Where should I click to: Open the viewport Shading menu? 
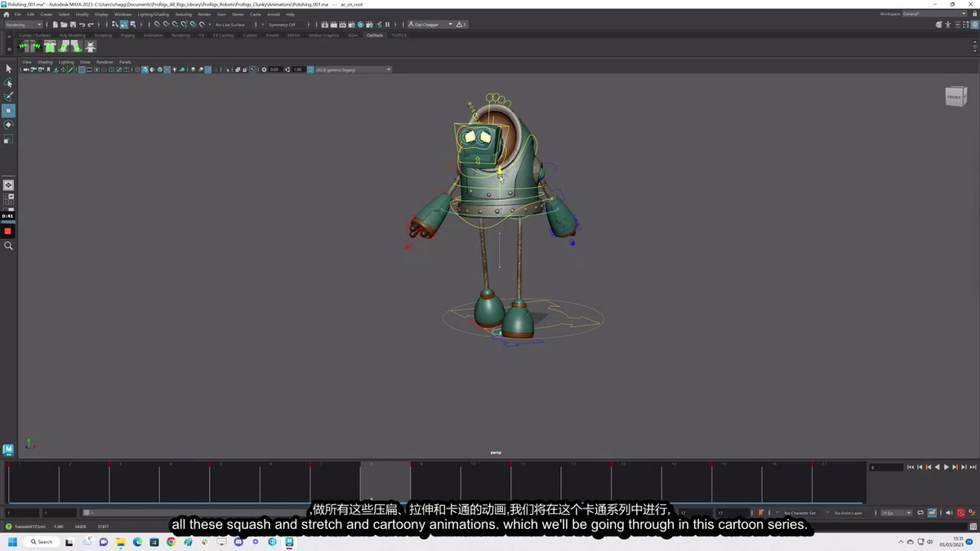pos(45,62)
